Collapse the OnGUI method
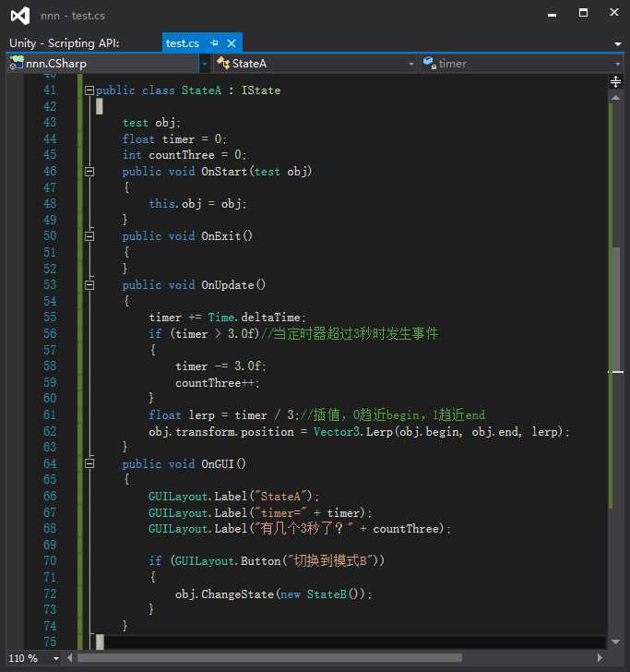The width and height of the screenshot is (630, 672). coord(89,463)
